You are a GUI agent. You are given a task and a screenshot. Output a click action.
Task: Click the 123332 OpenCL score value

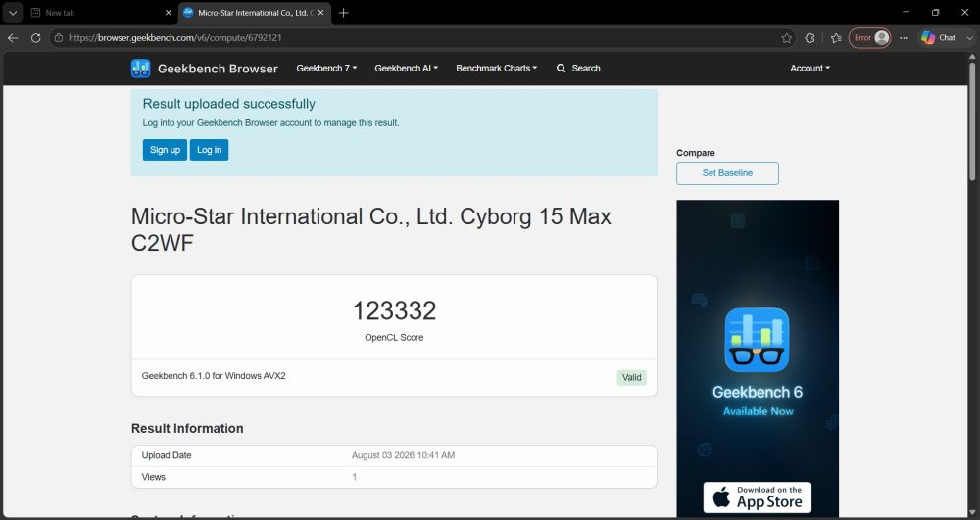394,310
